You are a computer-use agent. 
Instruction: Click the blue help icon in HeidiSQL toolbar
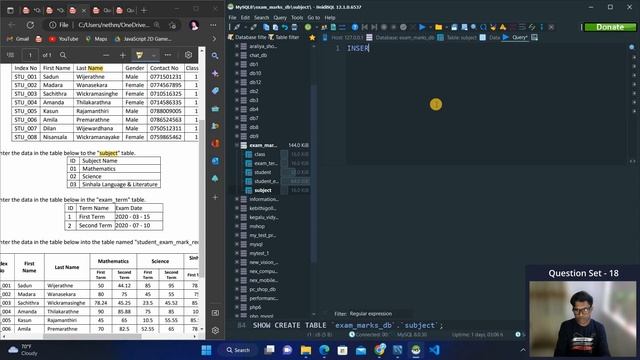point(355,27)
